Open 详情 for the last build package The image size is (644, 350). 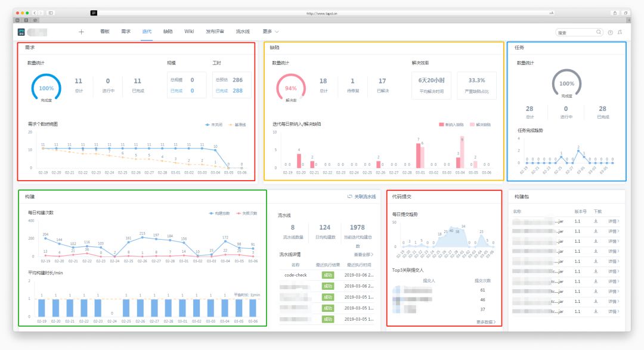click(x=614, y=311)
